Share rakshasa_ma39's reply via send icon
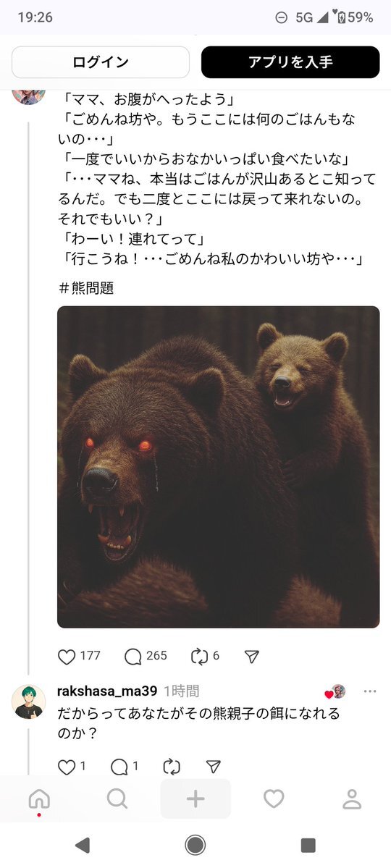Image resolution: width=391 pixels, height=868 pixels. point(213,767)
